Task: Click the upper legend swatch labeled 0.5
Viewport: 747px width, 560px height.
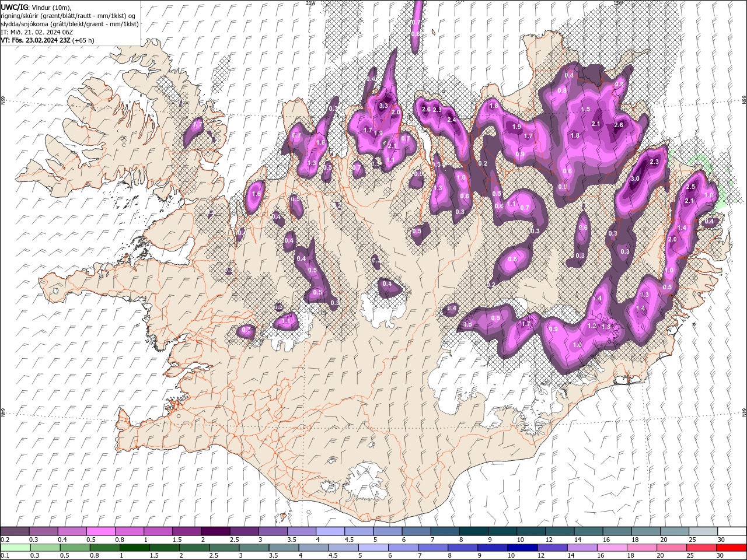Action: (x=100, y=531)
